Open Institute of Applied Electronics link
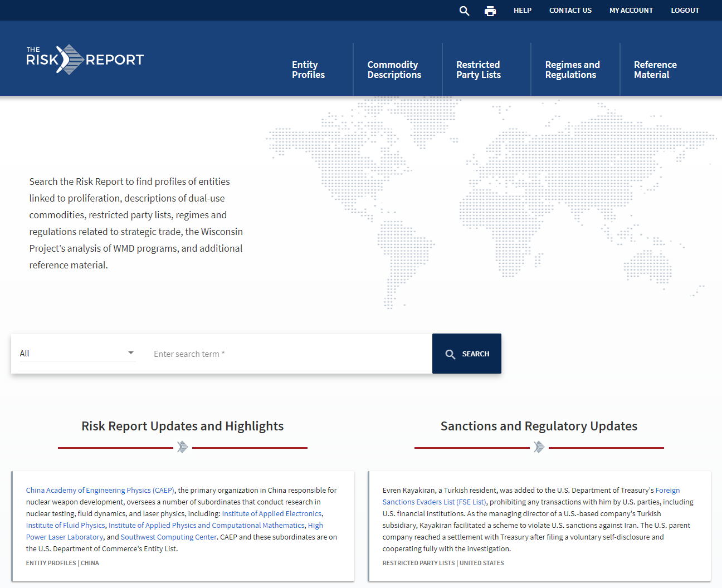 [272, 514]
